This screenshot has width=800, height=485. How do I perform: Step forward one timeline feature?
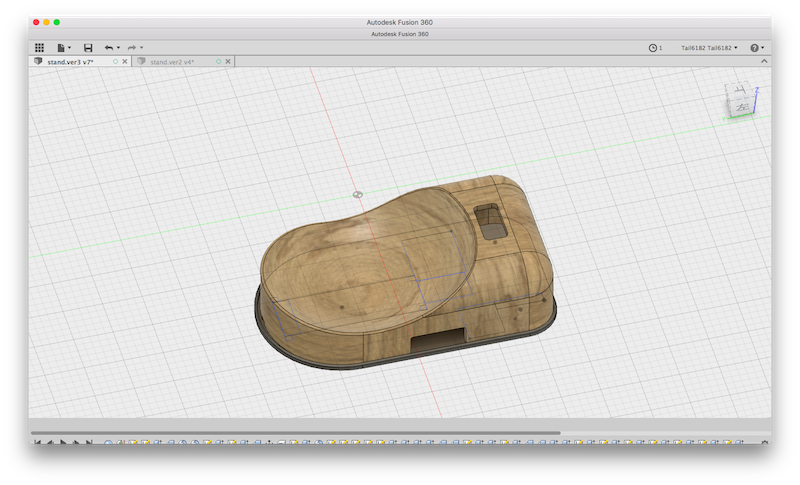click(76, 442)
